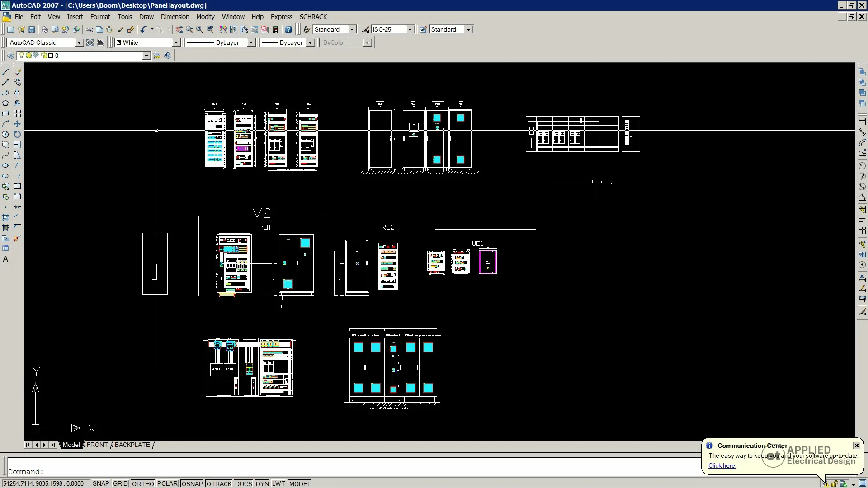868x488 pixels.
Task: Expand the AutoCAD Classic workspace dropdown
Action: [x=79, y=42]
